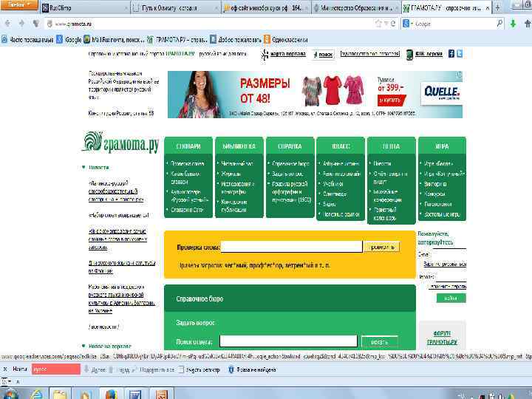The height and width of the screenshot is (399, 532).
Task: Open the КЛАСС menu section
Action: (x=341, y=146)
